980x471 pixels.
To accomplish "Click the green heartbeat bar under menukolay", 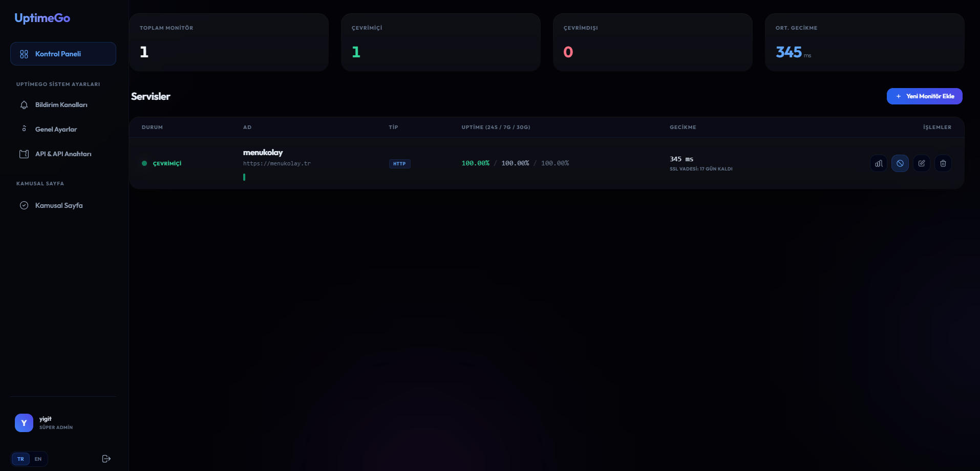I will 244,177.
